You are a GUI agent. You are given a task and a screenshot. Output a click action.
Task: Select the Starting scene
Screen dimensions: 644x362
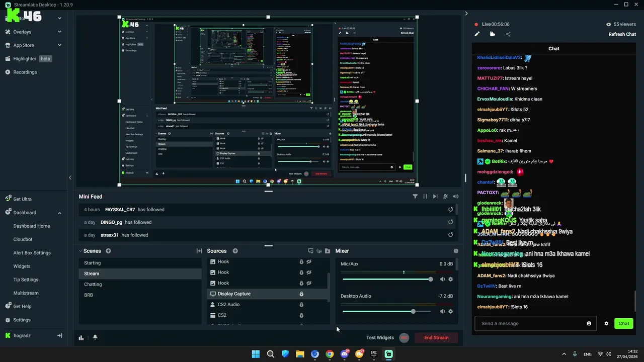click(x=140, y=263)
